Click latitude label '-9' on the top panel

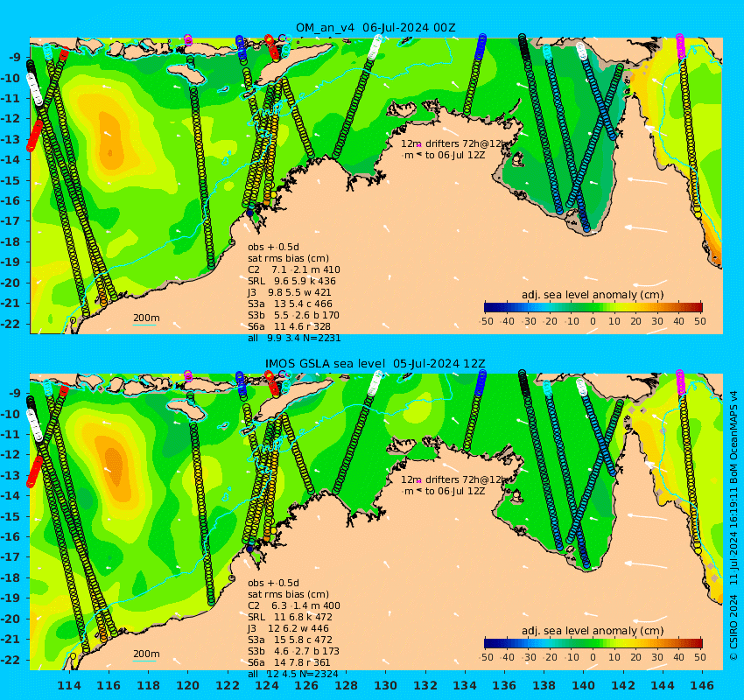14,58
